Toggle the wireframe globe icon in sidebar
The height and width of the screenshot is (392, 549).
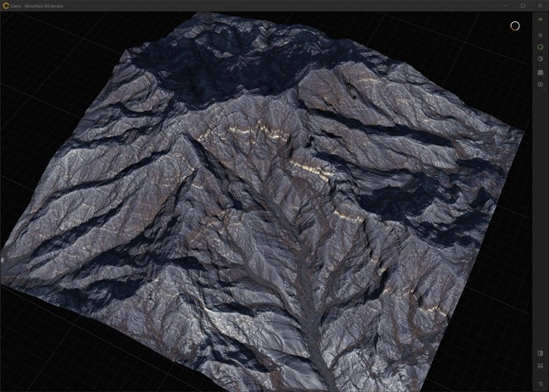point(541,35)
